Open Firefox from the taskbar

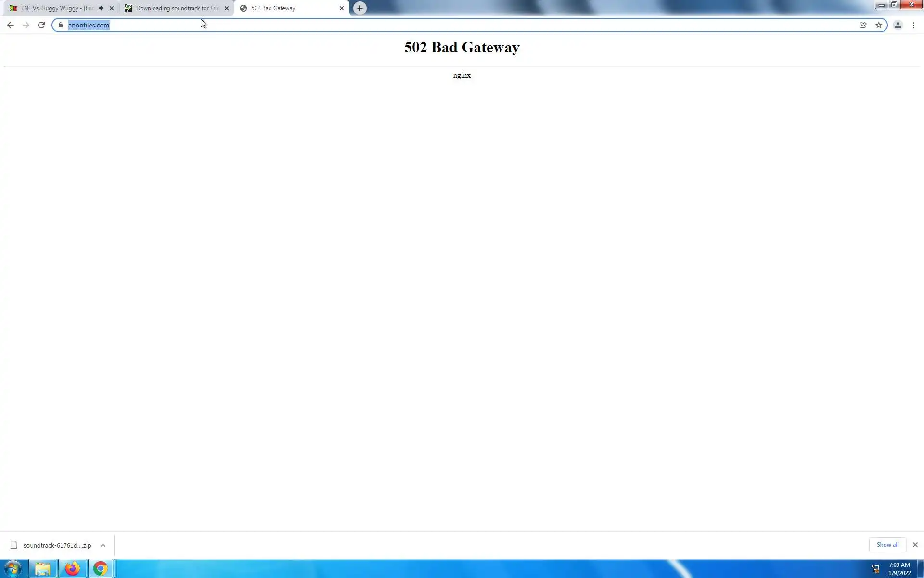[x=73, y=568]
